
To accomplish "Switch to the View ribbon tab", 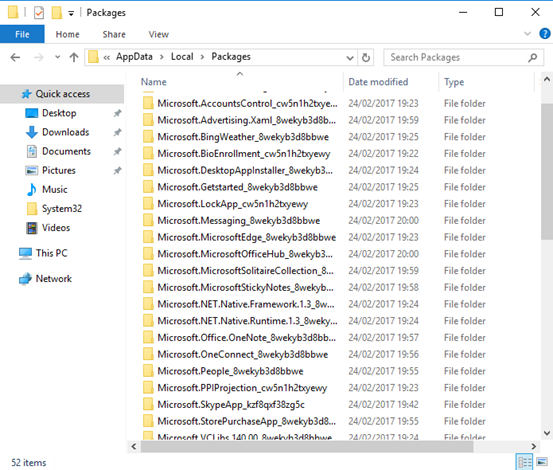I will click(x=159, y=34).
